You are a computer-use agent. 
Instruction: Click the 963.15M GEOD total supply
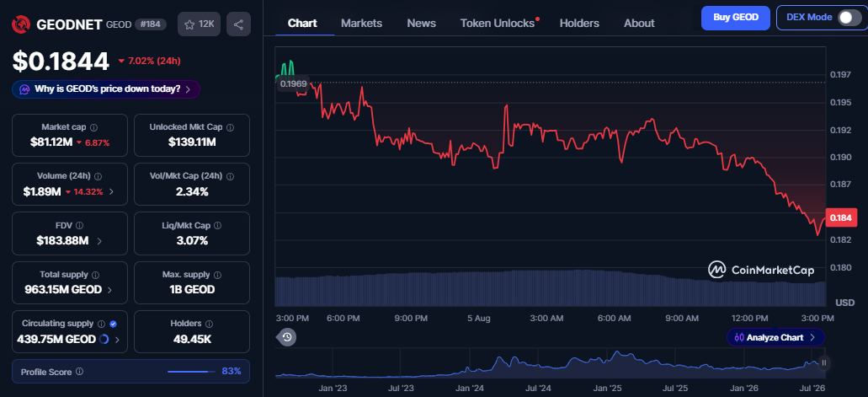point(63,290)
